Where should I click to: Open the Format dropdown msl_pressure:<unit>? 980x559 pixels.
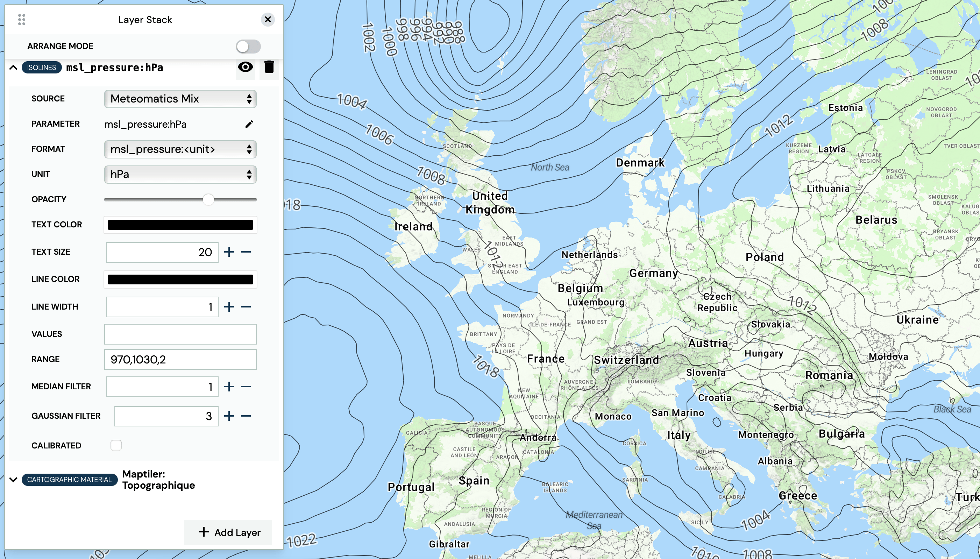click(180, 149)
